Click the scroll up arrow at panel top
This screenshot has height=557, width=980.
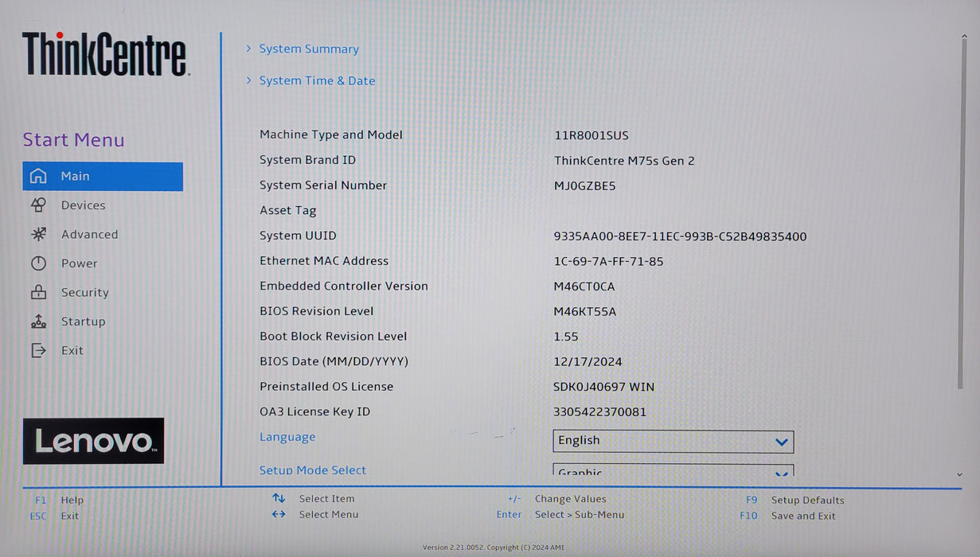(964, 36)
